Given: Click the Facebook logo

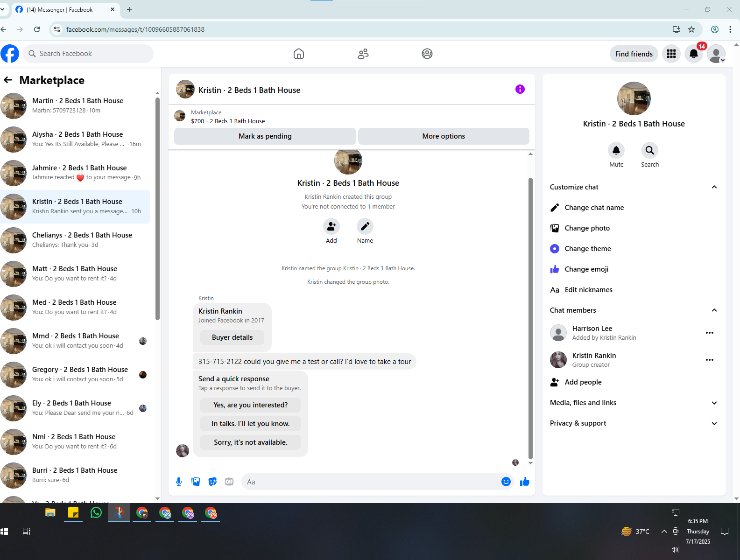Looking at the screenshot, I should pyautogui.click(x=10, y=54).
